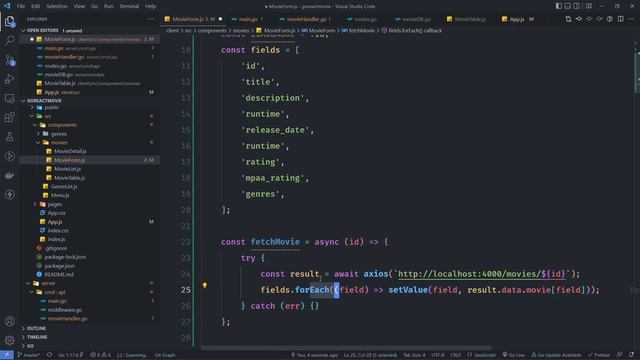The width and height of the screenshot is (640, 360).
Task: Click Go Update Available in status bar
Action: (x=556, y=355)
